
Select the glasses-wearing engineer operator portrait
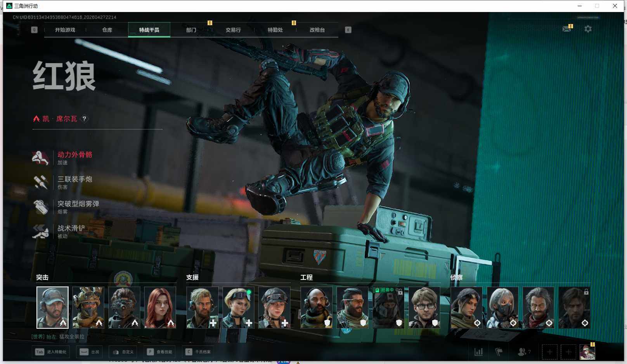(424, 307)
